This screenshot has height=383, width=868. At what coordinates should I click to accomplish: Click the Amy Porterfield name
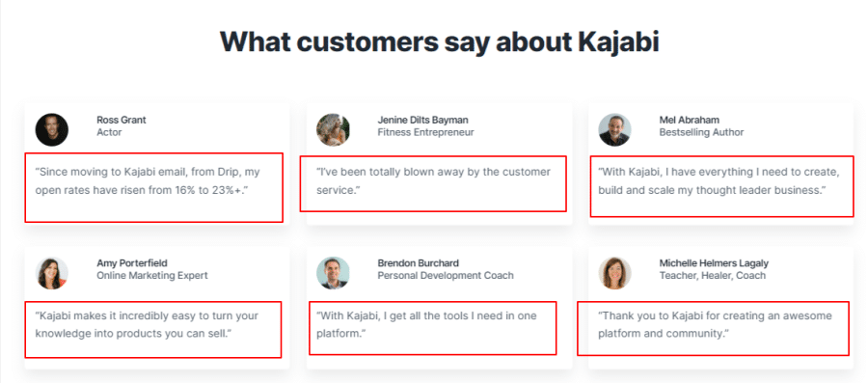[132, 263]
